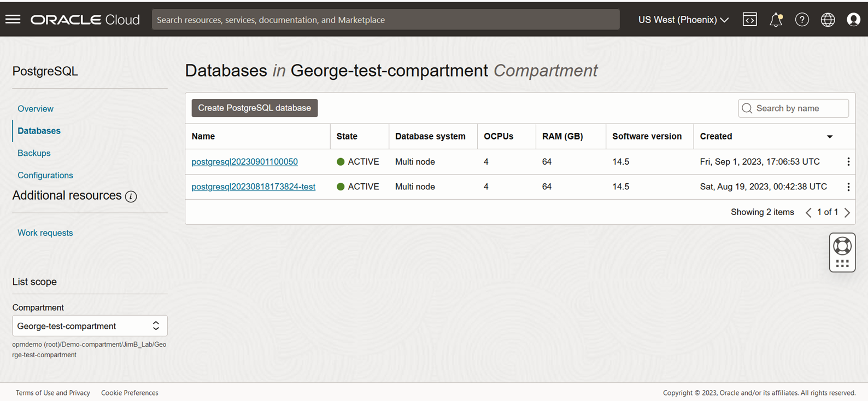The height and width of the screenshot is (401, 868).
Task: Open the notifications bell
Action: pos(776,20)
